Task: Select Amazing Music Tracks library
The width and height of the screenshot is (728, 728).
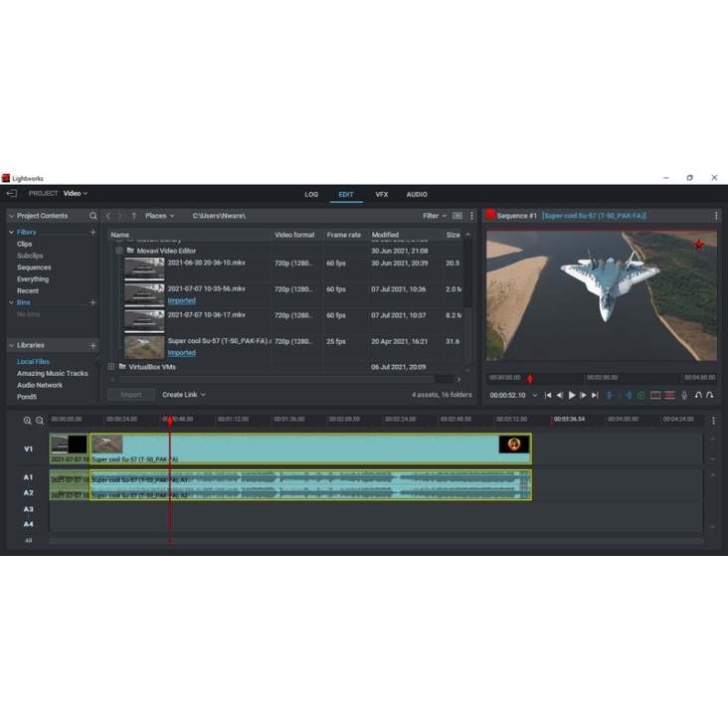Action: [52, 373]
